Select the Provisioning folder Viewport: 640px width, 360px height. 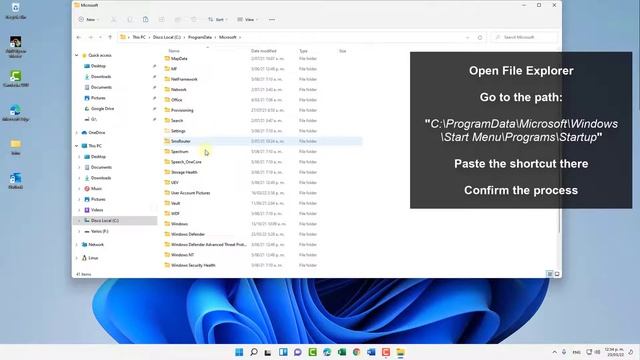point(182,110)
